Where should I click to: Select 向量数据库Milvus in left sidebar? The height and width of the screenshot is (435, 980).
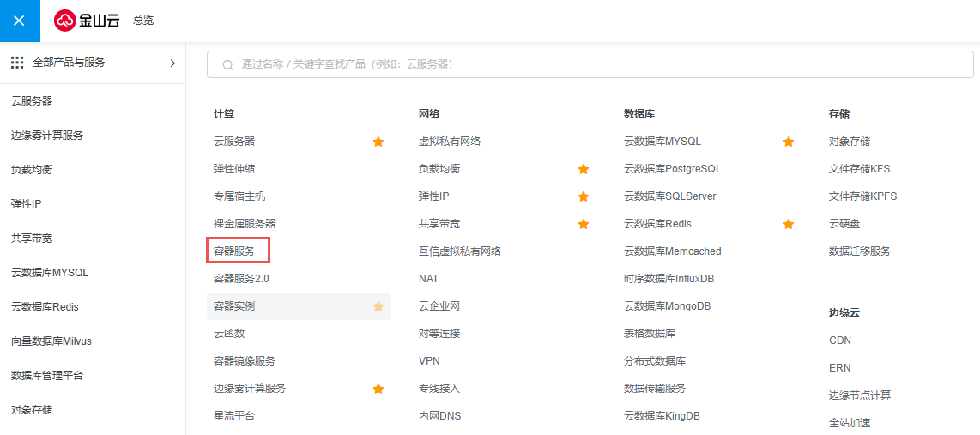pos(51,341)
